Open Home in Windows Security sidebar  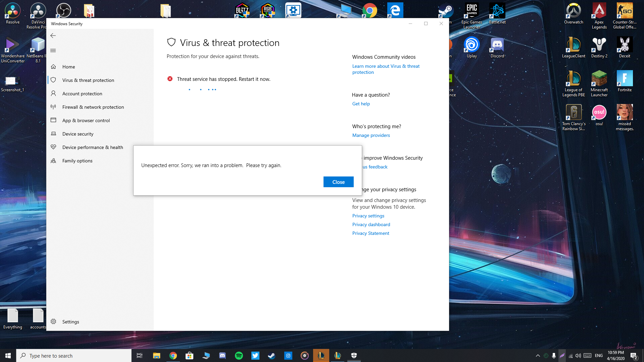(100, 67)
